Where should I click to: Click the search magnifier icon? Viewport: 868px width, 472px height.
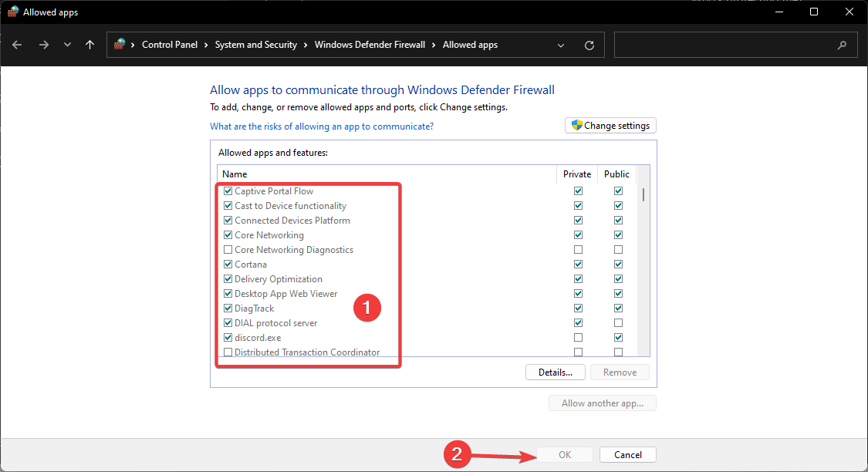pos(842,45)
